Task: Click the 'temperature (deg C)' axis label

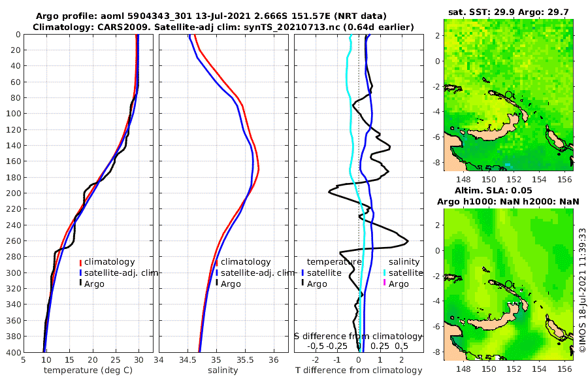Action: coord(88,371)
